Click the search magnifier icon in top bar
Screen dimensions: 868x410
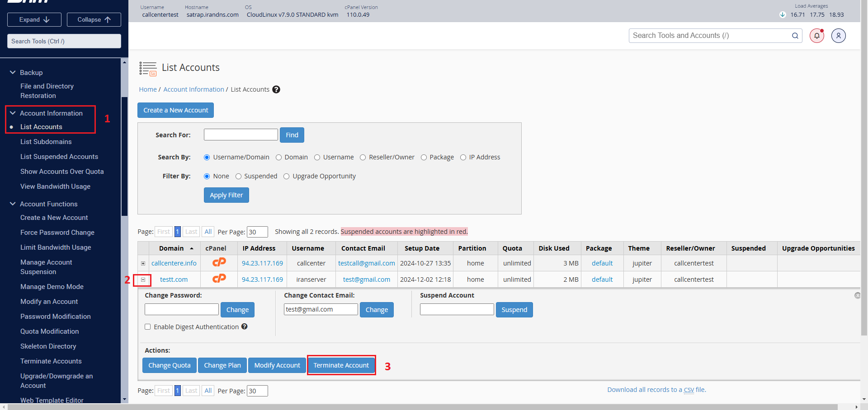pos(795,36)
